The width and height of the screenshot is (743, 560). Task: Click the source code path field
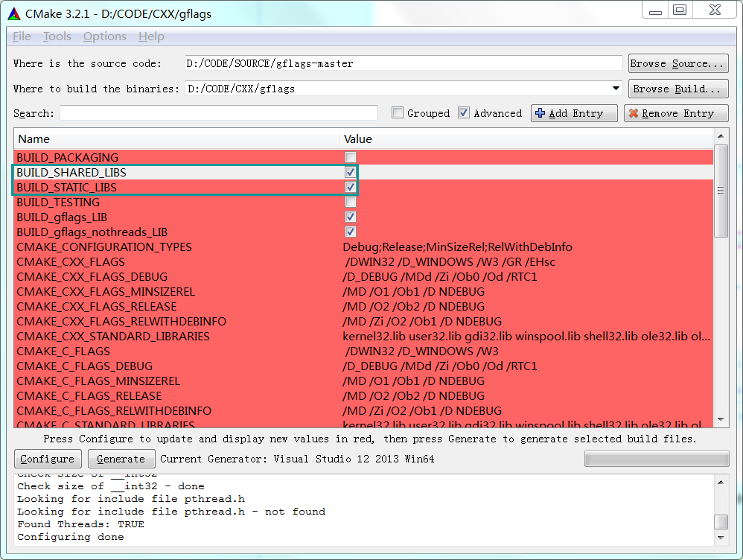click(404, 63)
